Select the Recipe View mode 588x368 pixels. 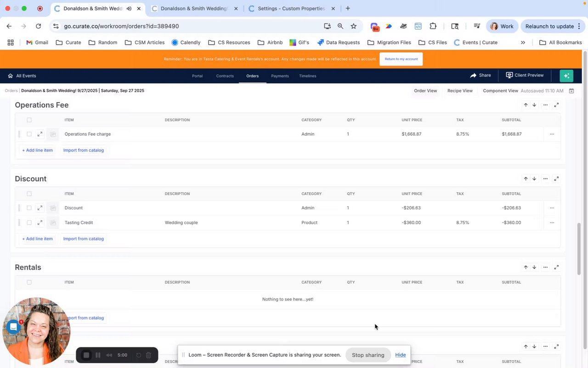[x=460, y=91]
